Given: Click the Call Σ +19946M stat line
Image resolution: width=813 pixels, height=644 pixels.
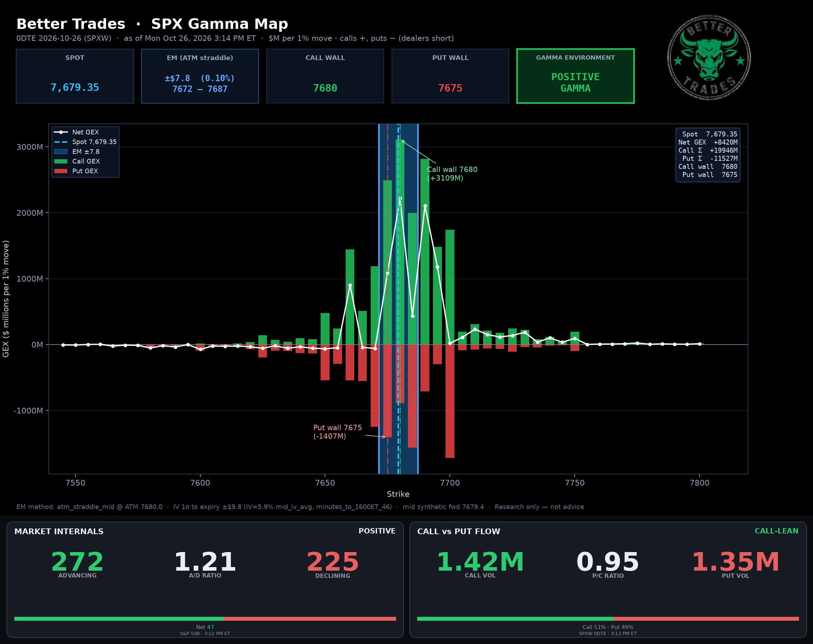Looking at the screenshot, I should click(x=708, y=150).
